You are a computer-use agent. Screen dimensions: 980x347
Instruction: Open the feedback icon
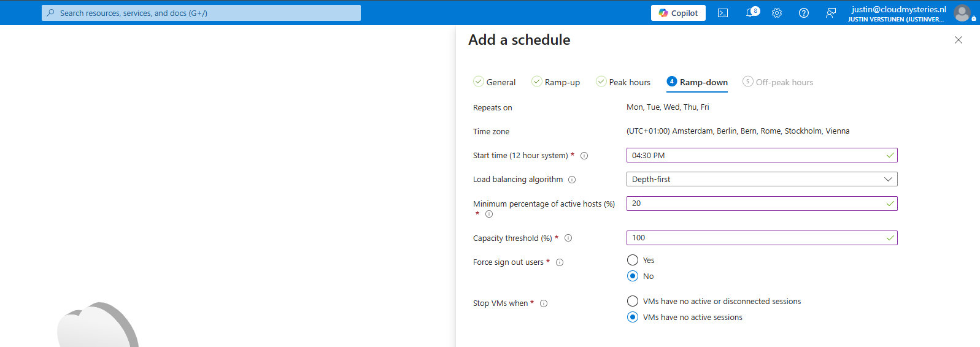(831, 13)
